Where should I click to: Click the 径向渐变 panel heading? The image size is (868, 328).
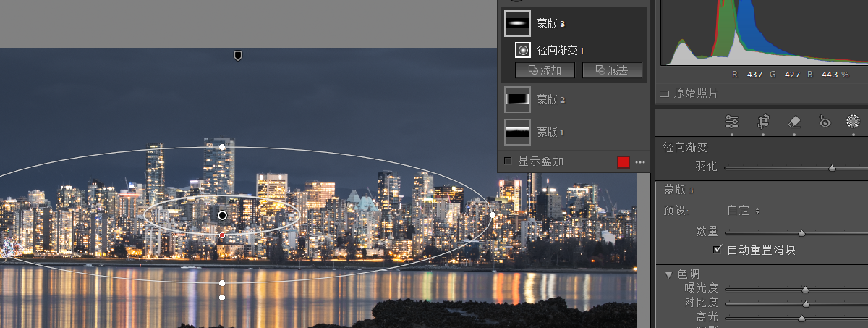tap(686, 148)
